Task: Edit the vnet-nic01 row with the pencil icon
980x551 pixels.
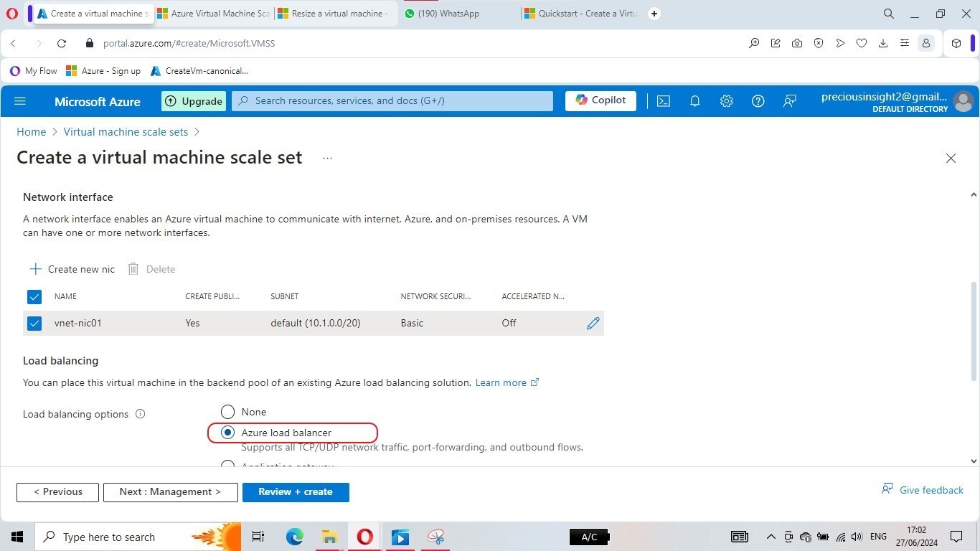Action: [x=593, y=323]
